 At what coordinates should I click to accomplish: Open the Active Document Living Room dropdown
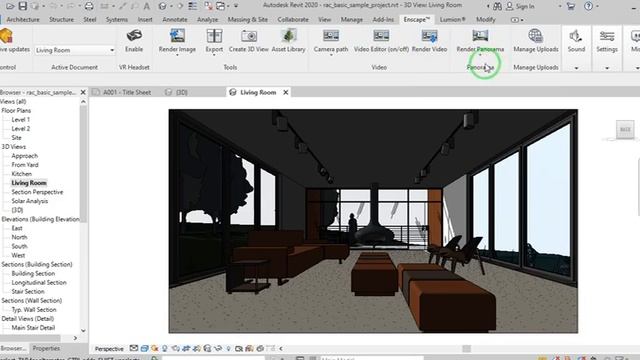(x=75, y=50)
